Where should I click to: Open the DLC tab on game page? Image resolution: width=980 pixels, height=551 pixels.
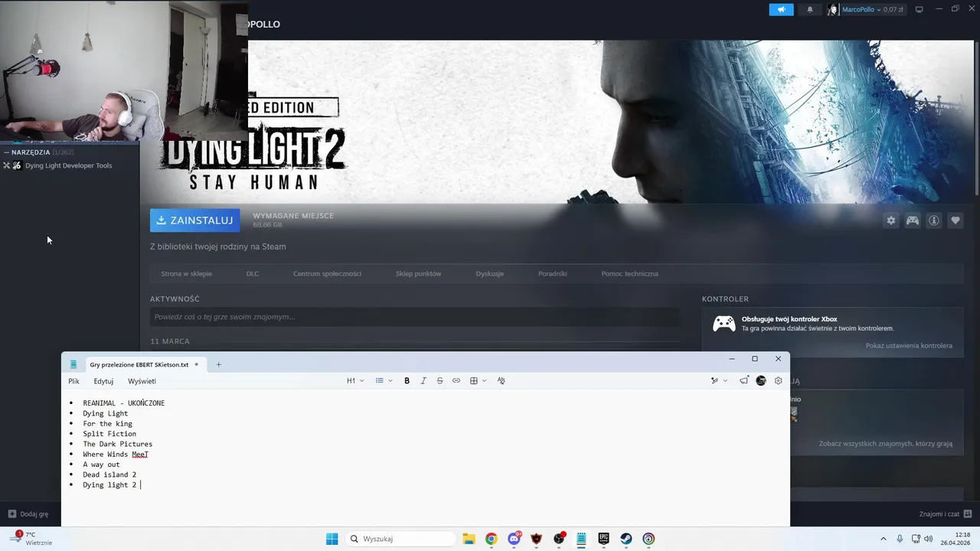[253, 273]
